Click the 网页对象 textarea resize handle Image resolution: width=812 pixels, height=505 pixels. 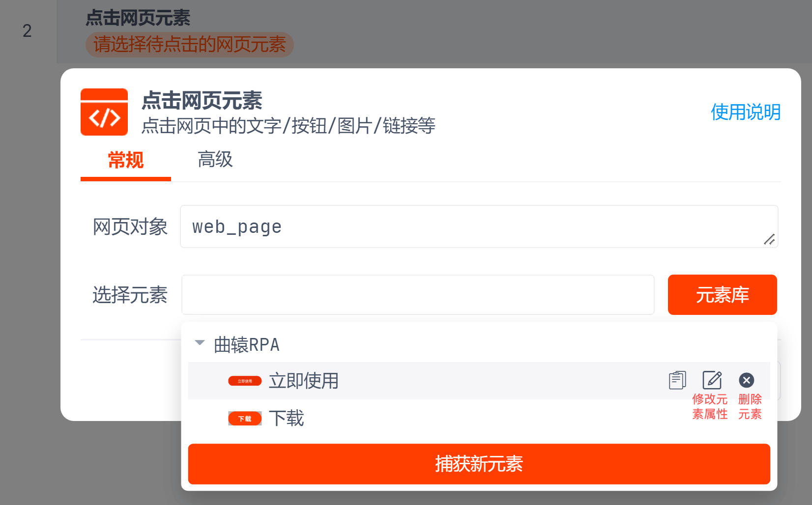click(769, 239)
